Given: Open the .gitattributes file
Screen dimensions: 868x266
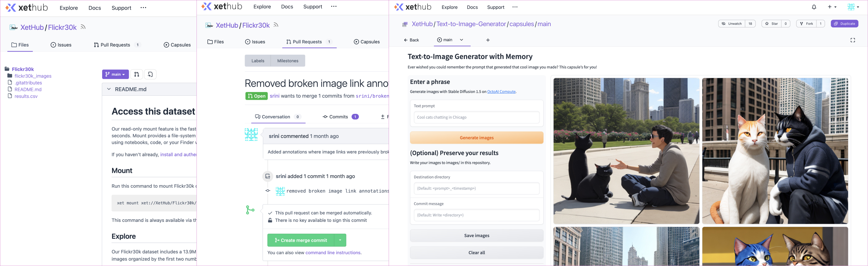Looking at the screenshot, I should [28, 83].
